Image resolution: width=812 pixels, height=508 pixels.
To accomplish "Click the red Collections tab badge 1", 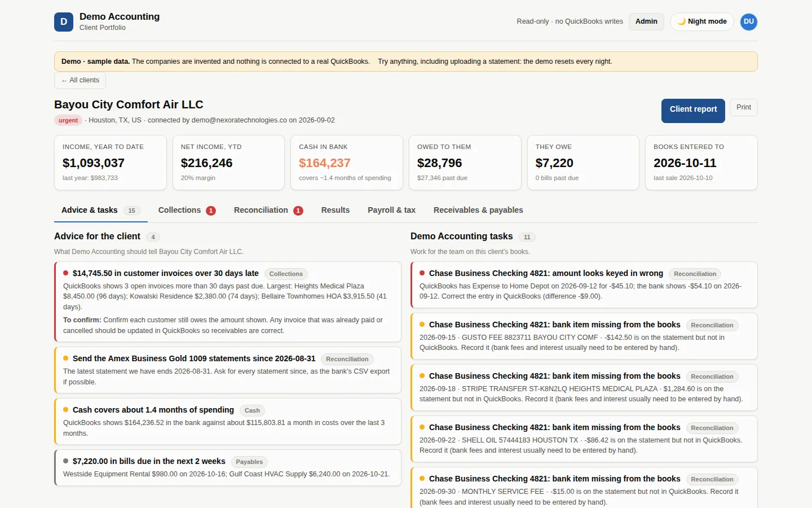I will [x=211, y=211].
